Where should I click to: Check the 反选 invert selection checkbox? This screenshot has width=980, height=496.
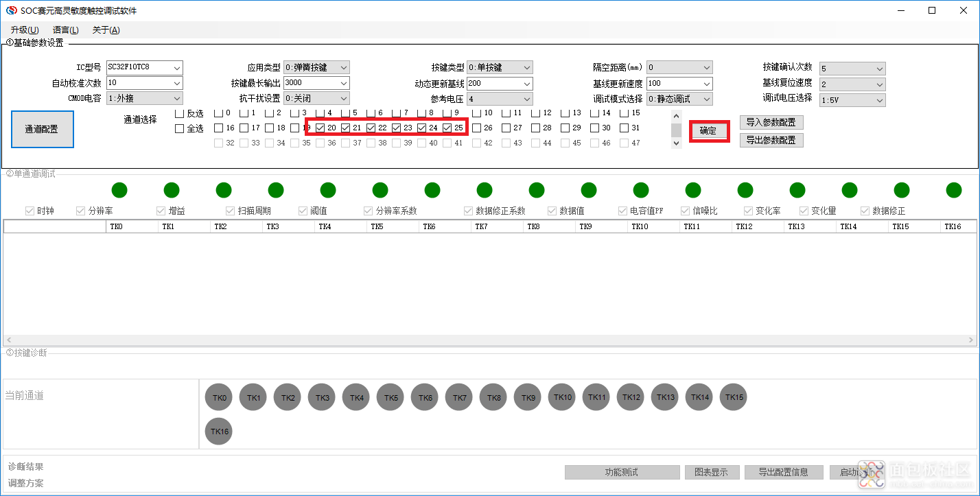coord(180,113)
